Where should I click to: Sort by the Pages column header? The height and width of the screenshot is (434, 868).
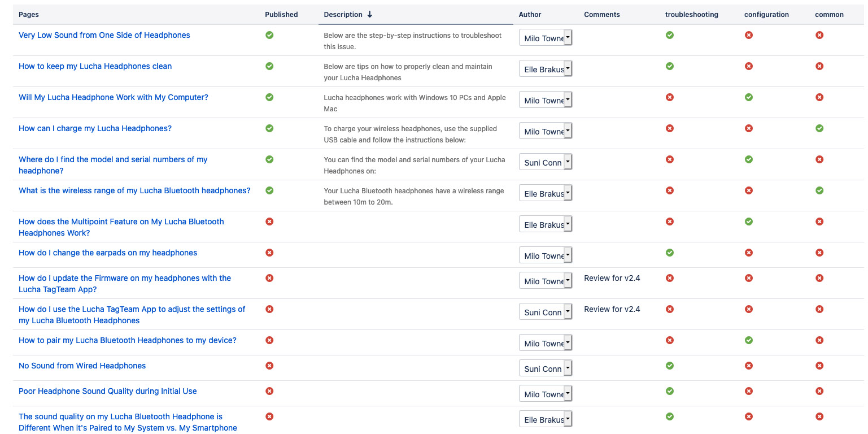tap(29, 15)
